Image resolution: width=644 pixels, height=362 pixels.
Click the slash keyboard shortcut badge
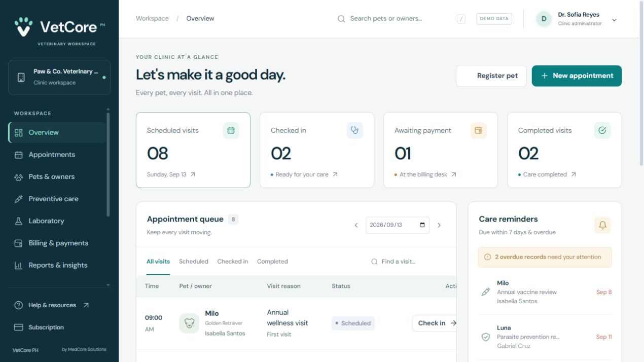click(461, 19)
